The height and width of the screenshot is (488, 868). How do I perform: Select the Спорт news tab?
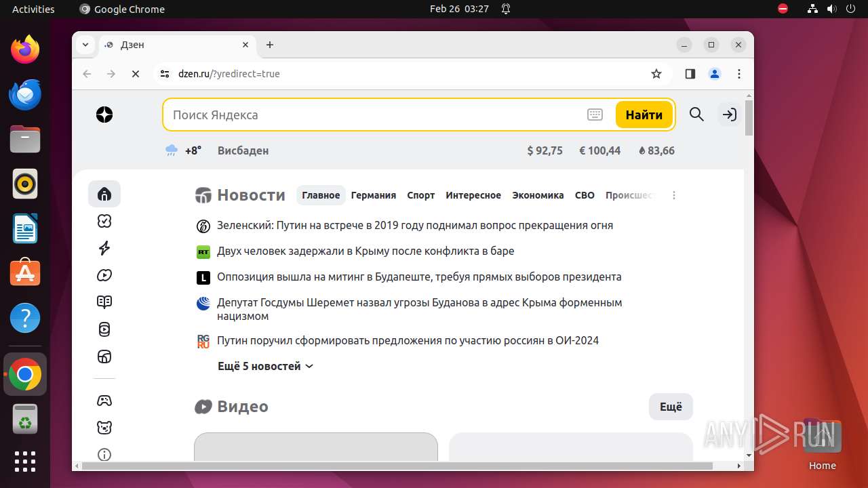pos(421,195)
